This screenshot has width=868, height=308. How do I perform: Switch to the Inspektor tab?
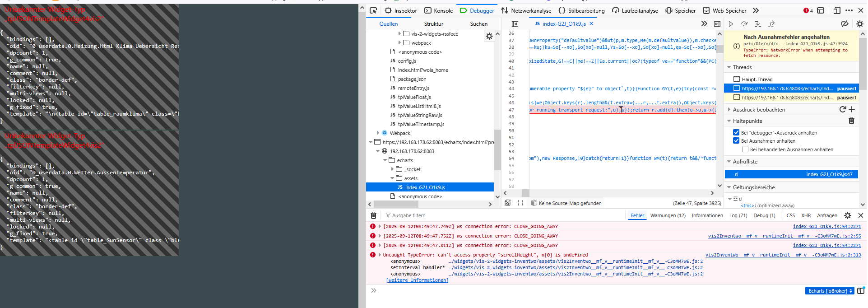(401, 10)
